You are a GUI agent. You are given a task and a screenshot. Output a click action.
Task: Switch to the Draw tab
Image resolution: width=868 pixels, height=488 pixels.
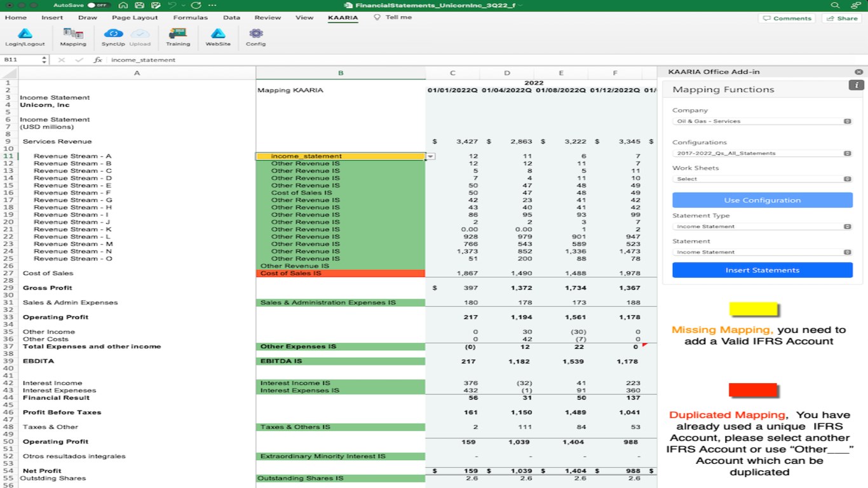tap(88, 18)
